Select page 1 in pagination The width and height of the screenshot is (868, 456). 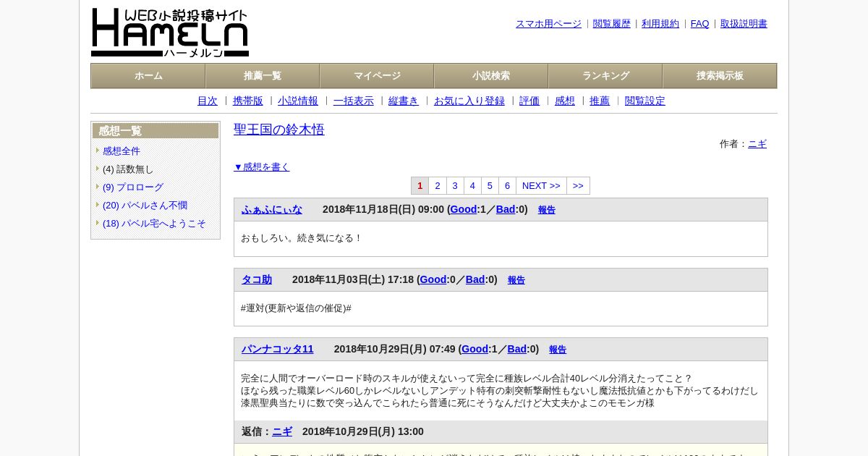(x=420, y=186)
